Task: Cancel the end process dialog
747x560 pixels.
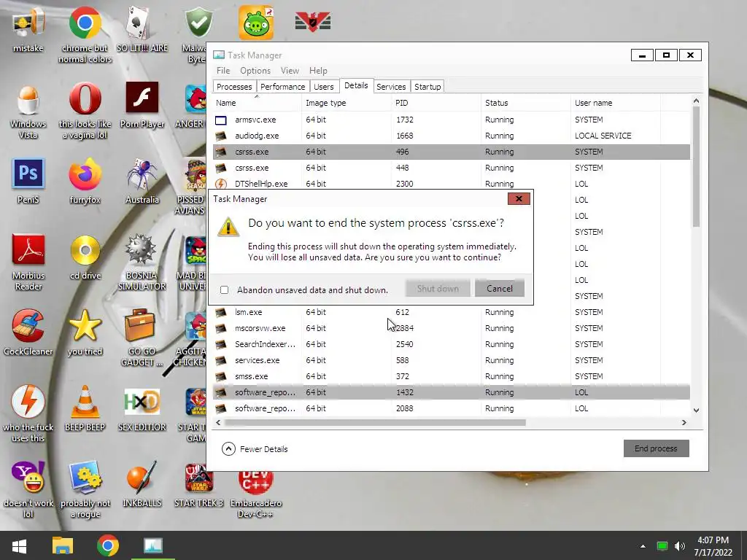Action: (500, 289)
